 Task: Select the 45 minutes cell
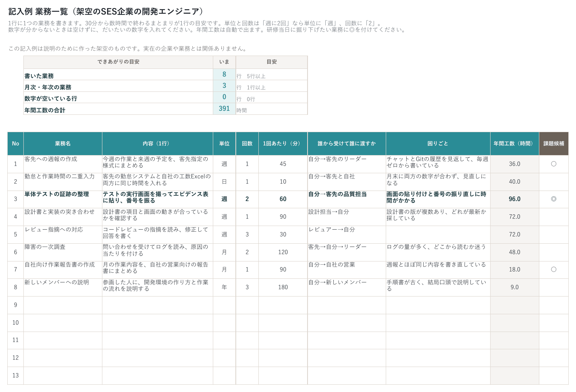[283, 164]
